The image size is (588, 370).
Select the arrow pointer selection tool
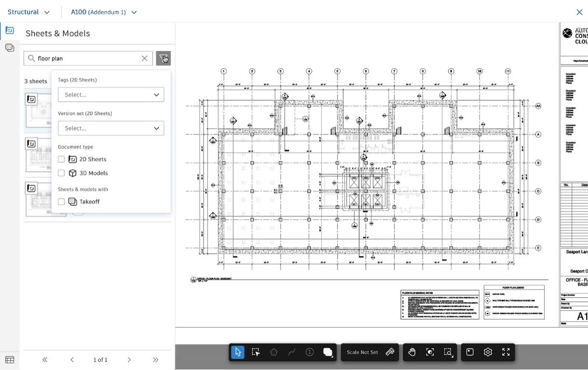pos(238,352)
